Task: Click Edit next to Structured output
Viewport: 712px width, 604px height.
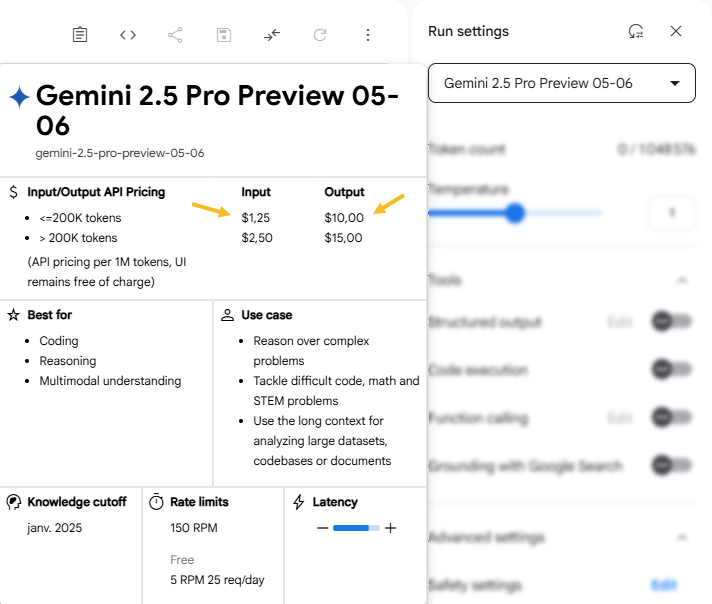Action: tap(619, 322)
